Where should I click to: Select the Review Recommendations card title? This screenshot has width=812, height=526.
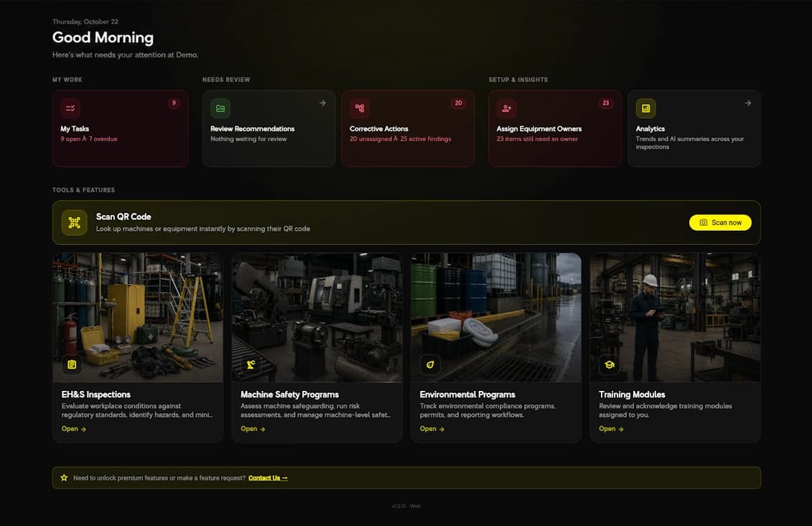[x=253, y=129]
